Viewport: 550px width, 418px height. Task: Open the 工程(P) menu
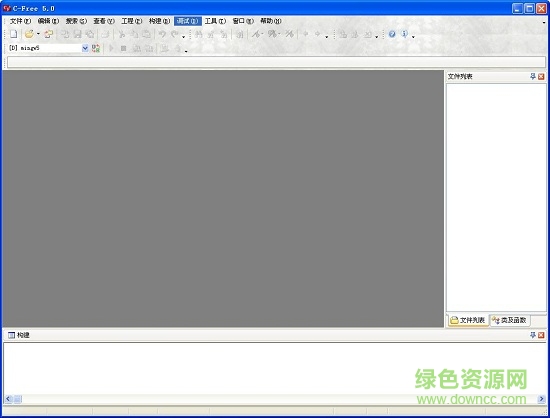[x=132, y=21]
